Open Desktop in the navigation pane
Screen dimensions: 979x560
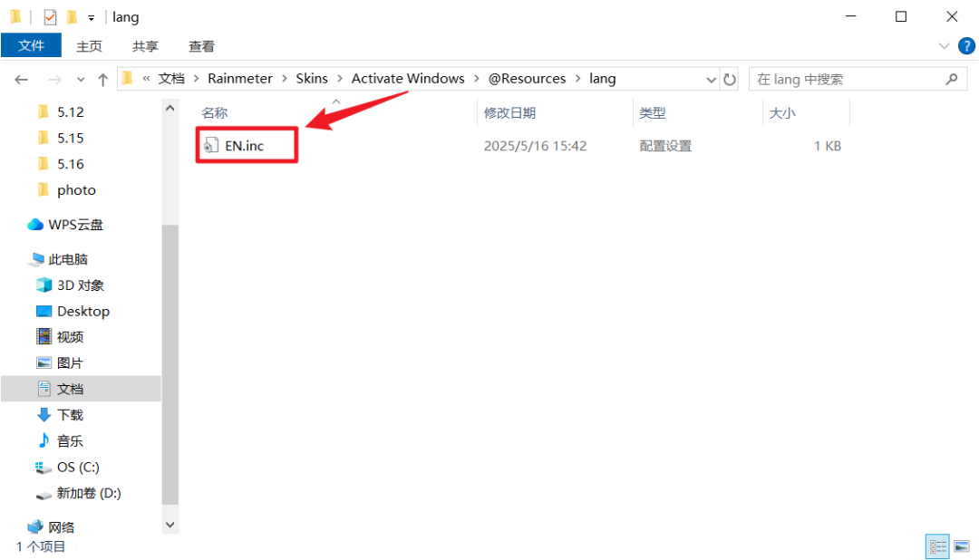[x=83, y=311]
